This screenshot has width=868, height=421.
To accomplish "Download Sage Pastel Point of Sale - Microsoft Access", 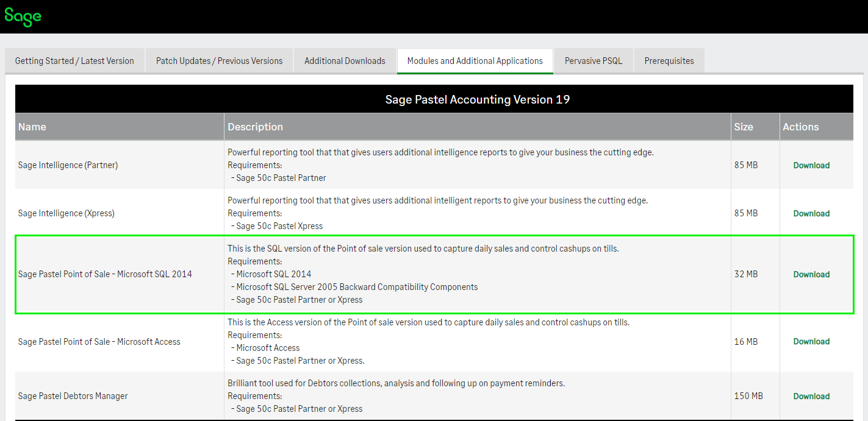I will (811, 341).
